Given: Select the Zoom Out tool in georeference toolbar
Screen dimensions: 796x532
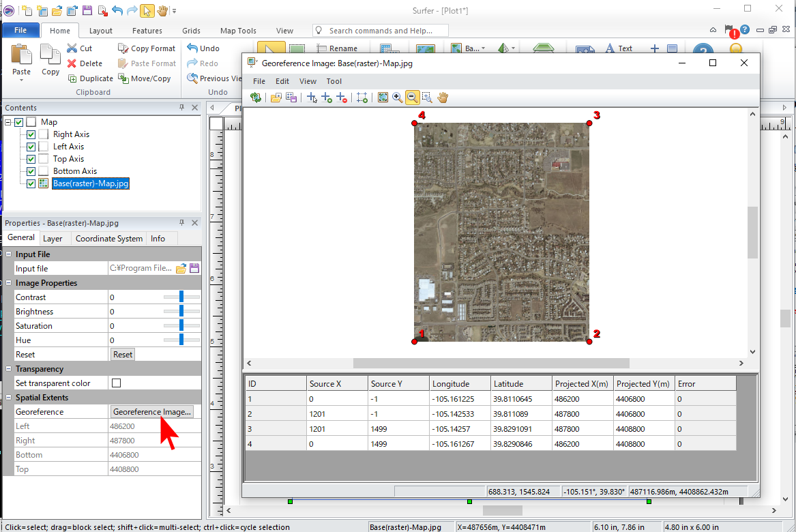Looking at the screenshot, I should [412, 98].
